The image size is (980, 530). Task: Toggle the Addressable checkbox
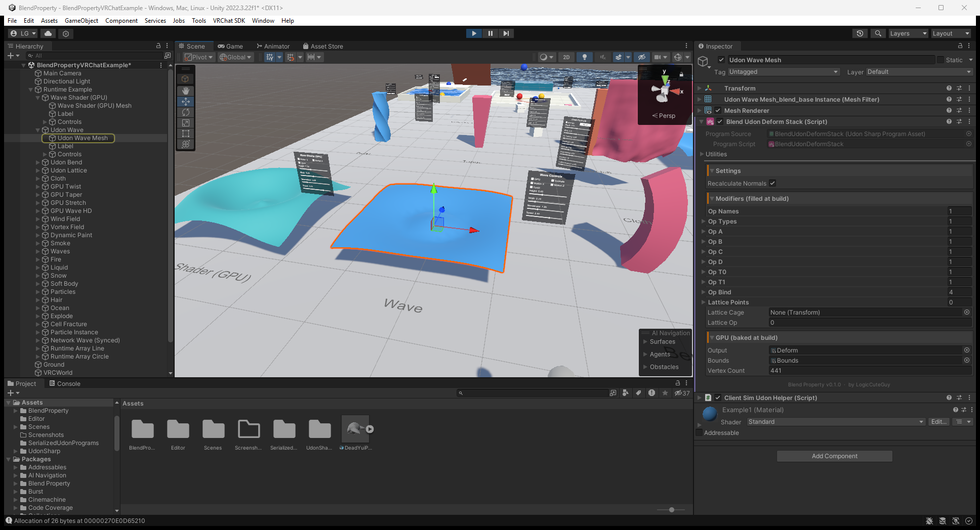[700, 432]
